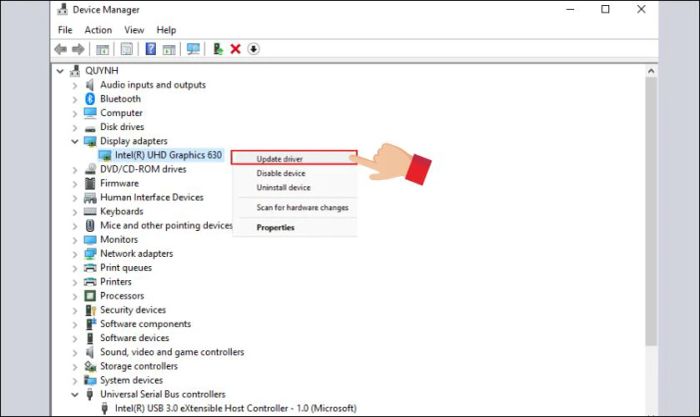
Task: Expand the Monitors category arrow
Action: point(75,240)
